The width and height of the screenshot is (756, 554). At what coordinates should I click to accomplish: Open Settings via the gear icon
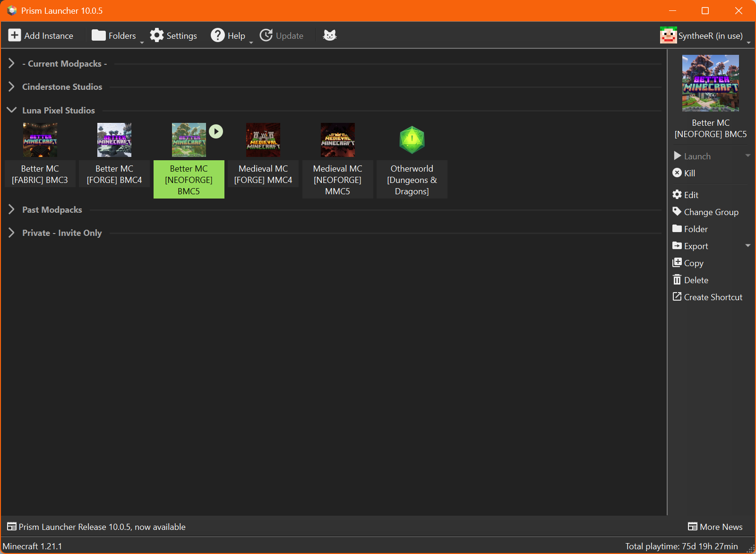click(157, 35)
